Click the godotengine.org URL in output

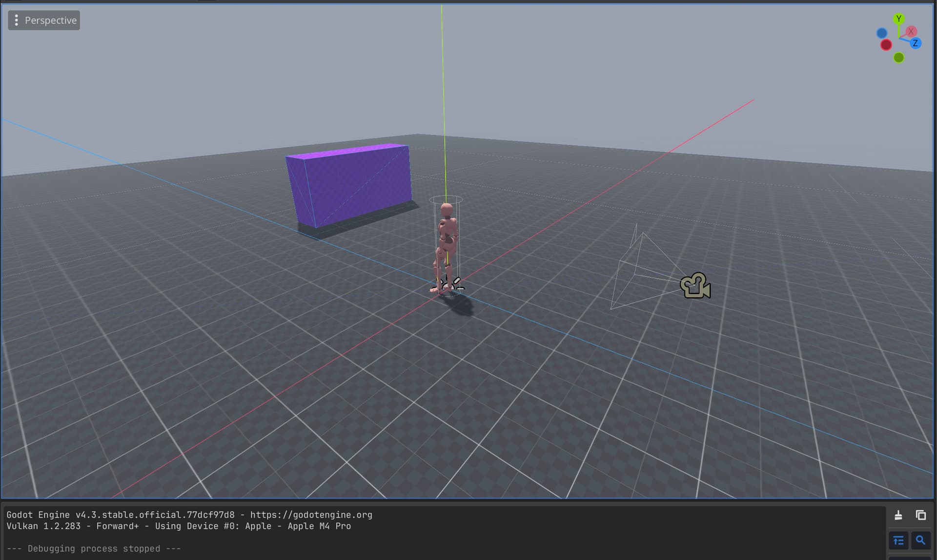(311, 515)
